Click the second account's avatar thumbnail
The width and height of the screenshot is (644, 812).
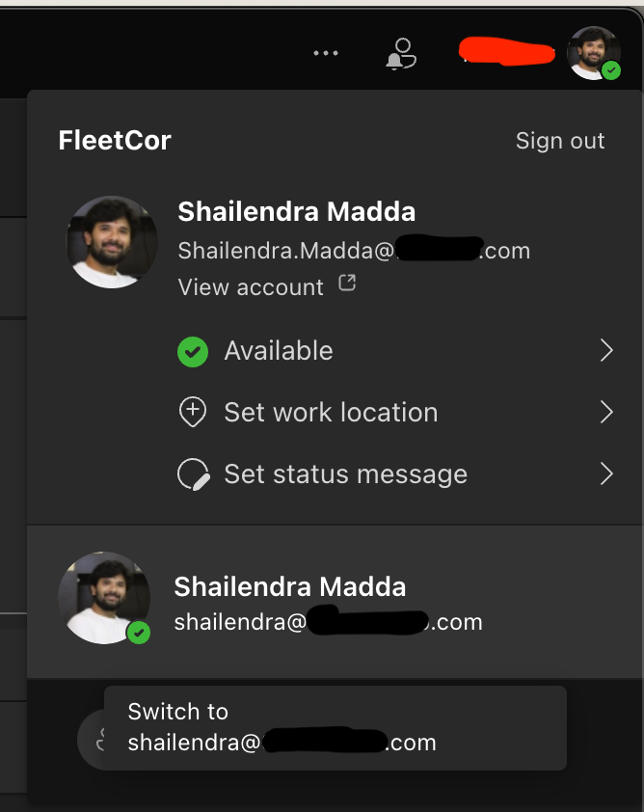pos(104,598)
